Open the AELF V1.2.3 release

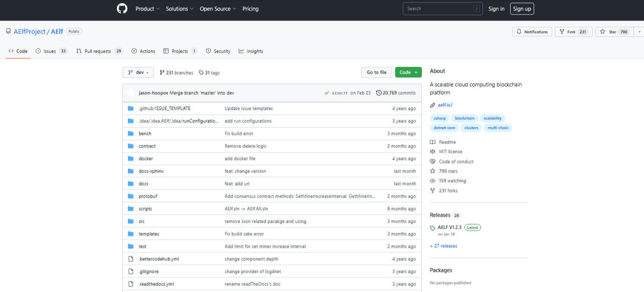coord(449,227)
